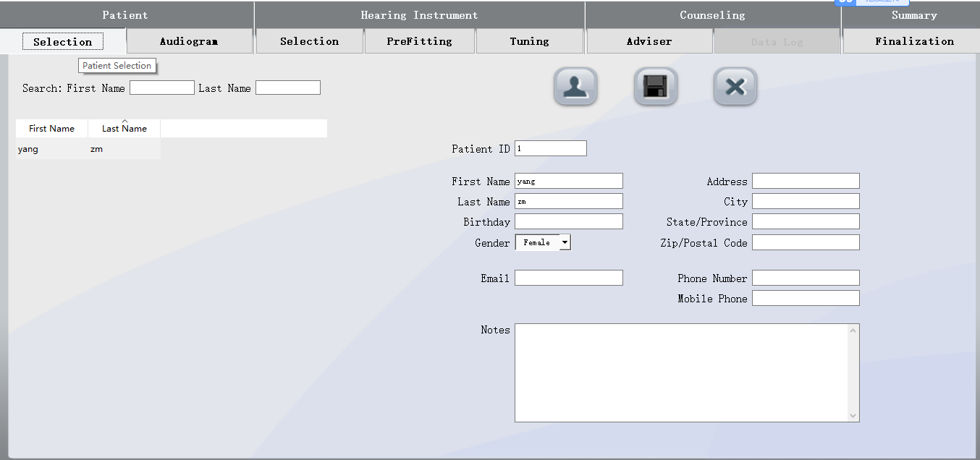The image size is (980, 460).
Task: Click the floppy disk save icon
Action: (655, 87)
